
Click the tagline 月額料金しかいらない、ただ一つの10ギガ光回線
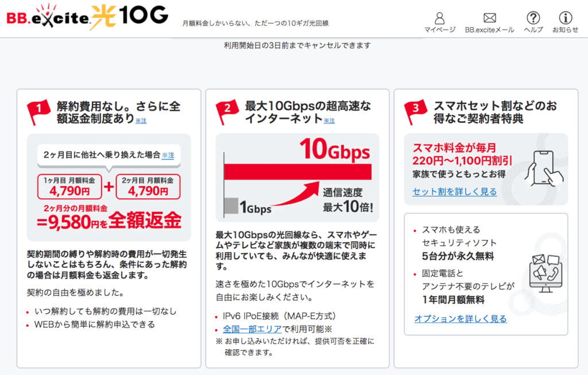tap(256, 23)
